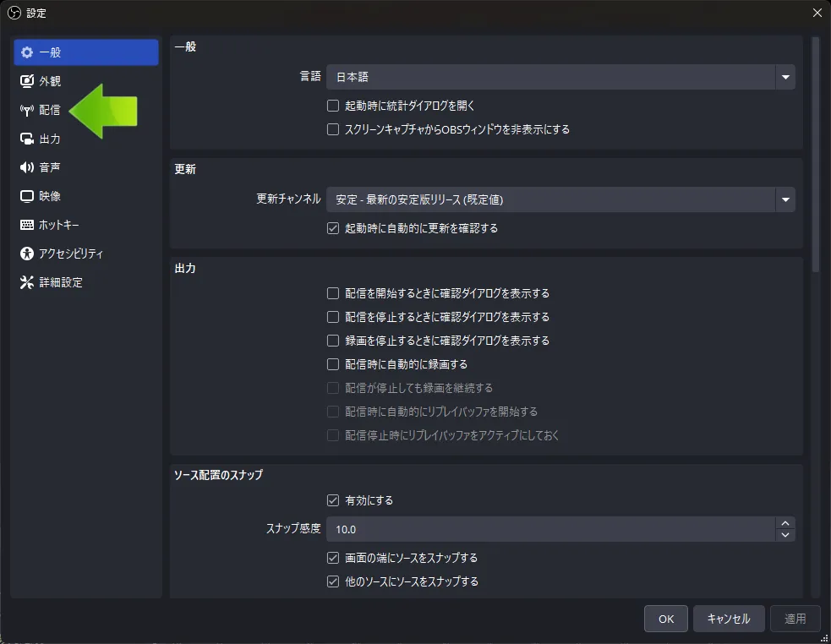Increase スナップ感度 with up arrow
Screen dimensions: 831x644
[785, 523]
